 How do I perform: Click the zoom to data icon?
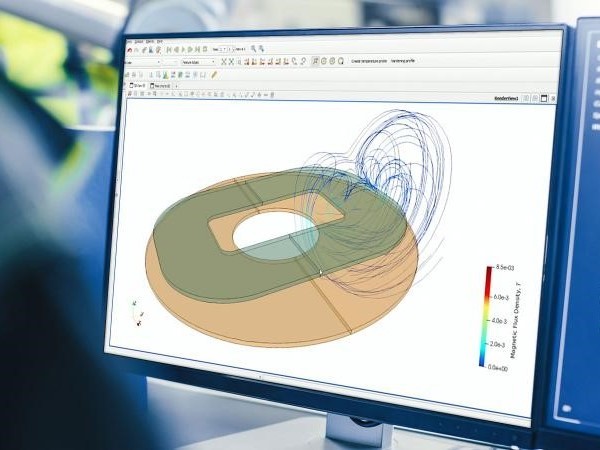click(x=232, y=61)
